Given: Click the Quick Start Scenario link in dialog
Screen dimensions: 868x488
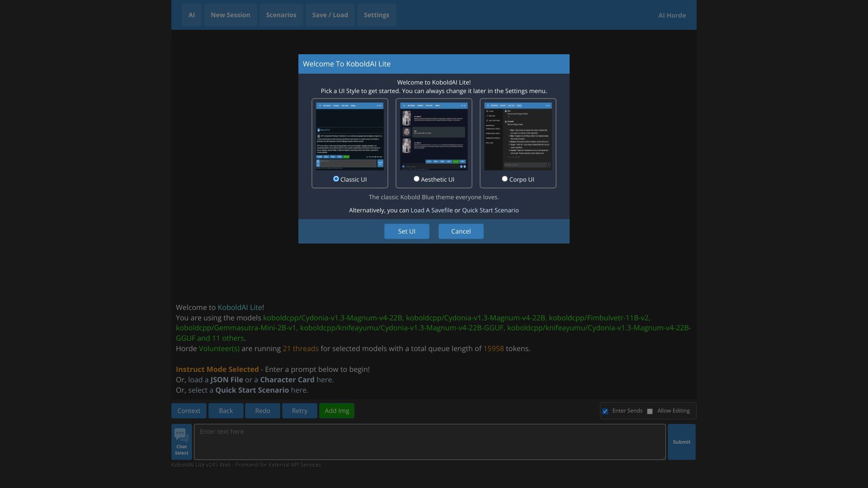Looking at the screenshot, I should pyautogui.click(x=490, y=211).
